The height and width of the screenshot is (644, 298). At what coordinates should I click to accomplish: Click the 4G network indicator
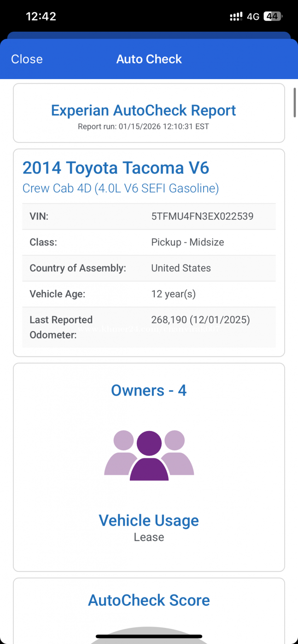(x=253, y=17)
